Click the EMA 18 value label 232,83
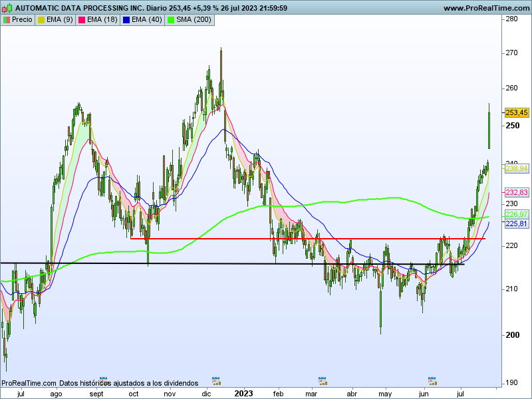Viewport: 532px width, 399px height. pyautogui.click(x=517, y=192)
